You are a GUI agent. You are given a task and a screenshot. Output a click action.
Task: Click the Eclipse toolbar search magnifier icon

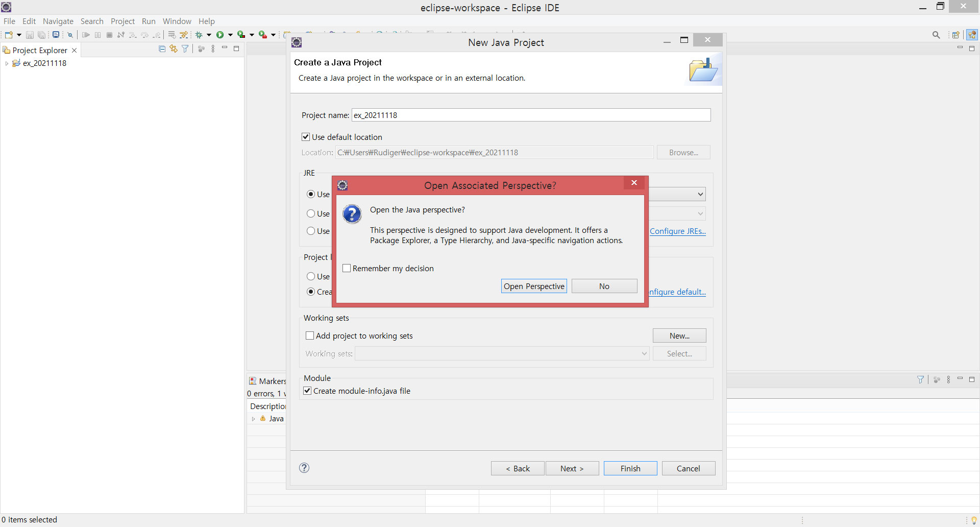[x=936, y=35]
